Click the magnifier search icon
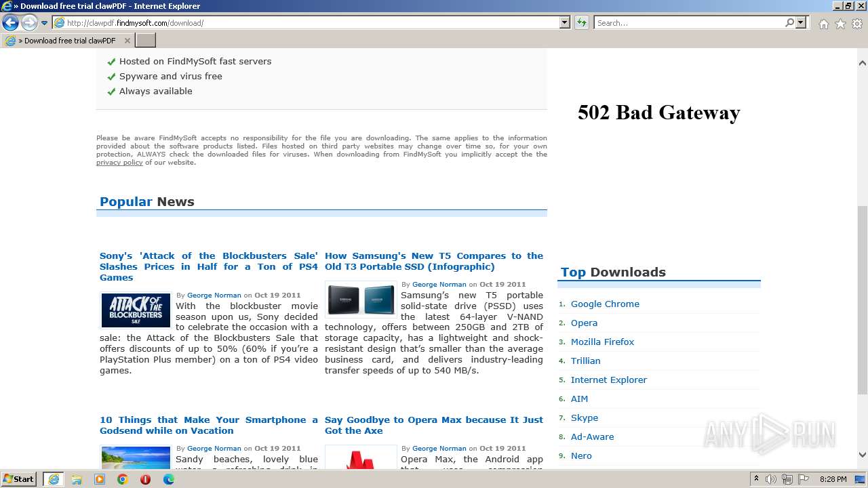 pyautogui.click(x=789, y=23)
